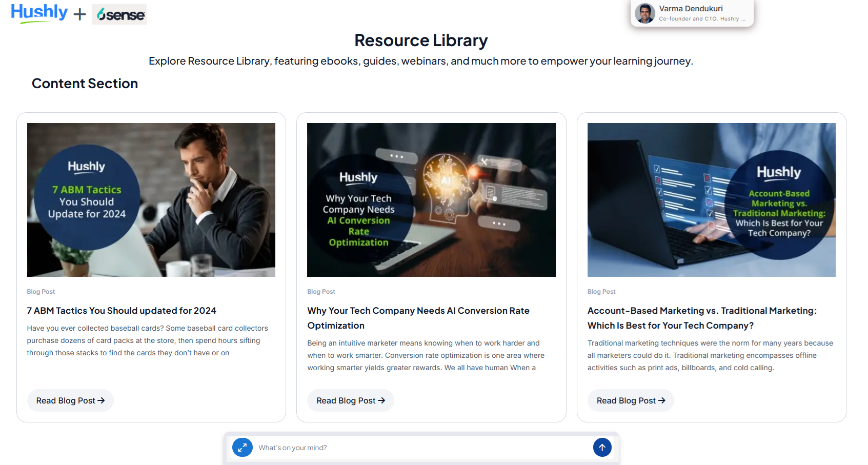Expand the chat with the arrows icon
The width and height of the screenshot is (868, 465).
[243, 448]
